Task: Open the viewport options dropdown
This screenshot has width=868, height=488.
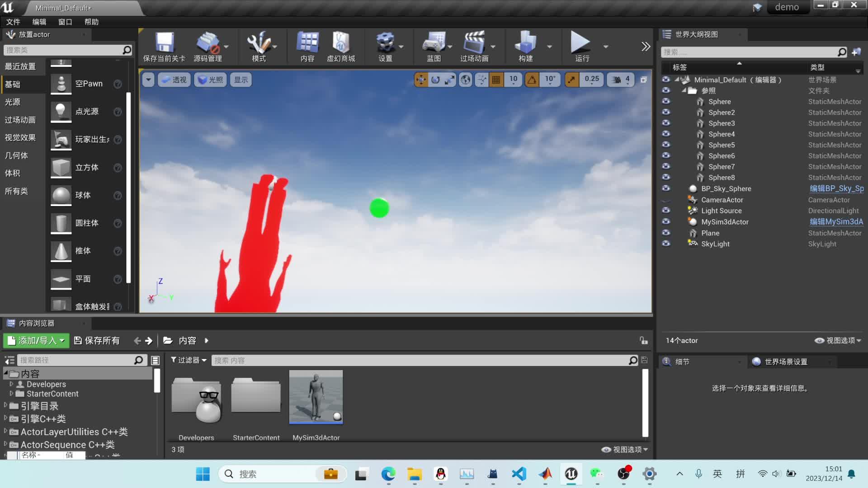Action: [x=148, y=80]
